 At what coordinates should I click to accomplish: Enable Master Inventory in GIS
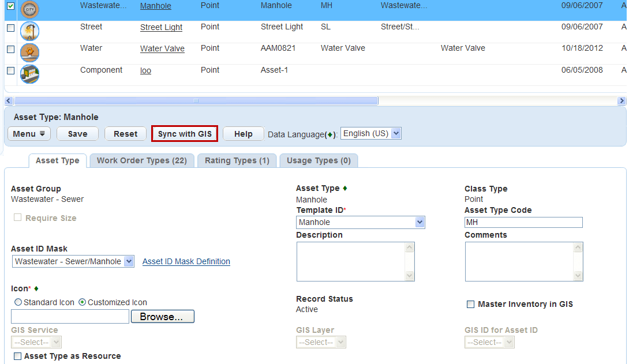pyautogui.click(x=470, y=304)
